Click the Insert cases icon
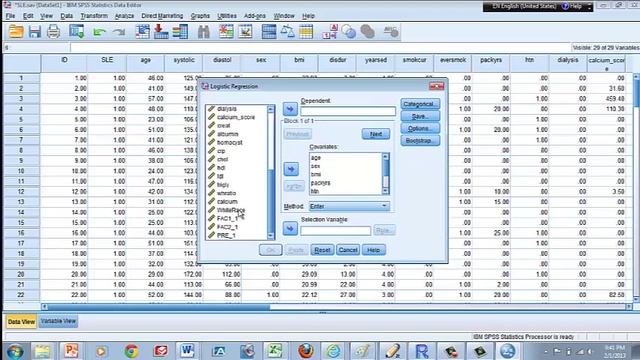This screenshot has width=640, height=360. point(226,31)
